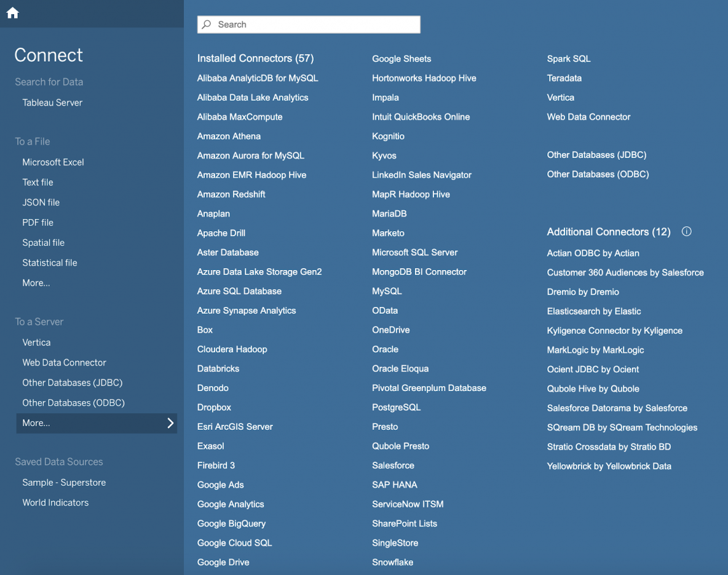Choose Tableau Server under Search for Data

52,103
